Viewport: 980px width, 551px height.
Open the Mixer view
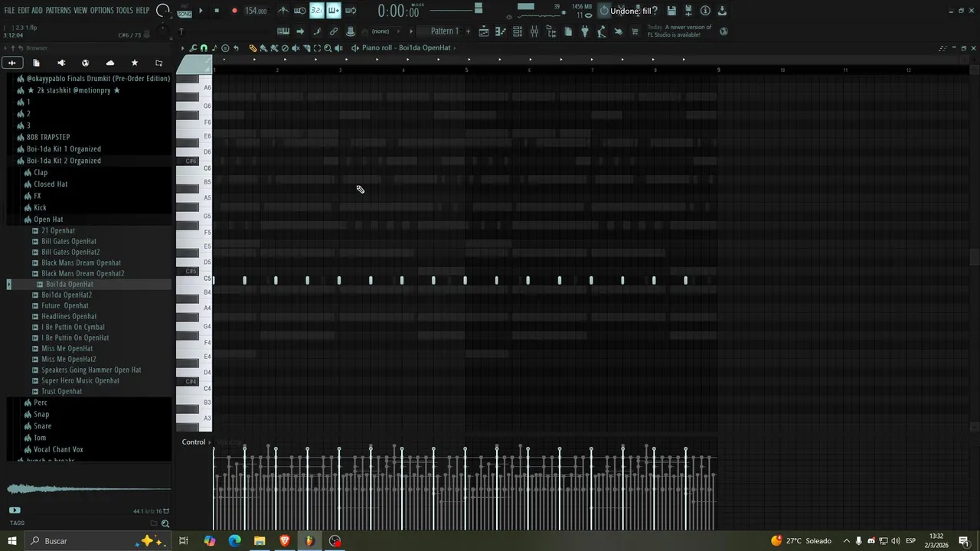[534, 31]
